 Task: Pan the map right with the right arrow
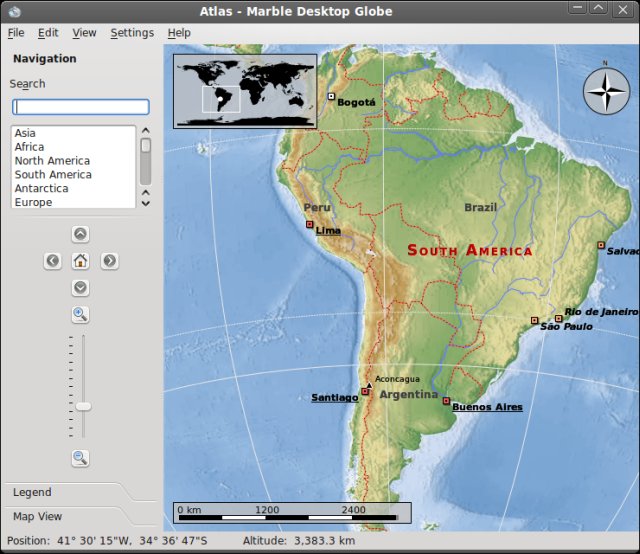[109, 260]
